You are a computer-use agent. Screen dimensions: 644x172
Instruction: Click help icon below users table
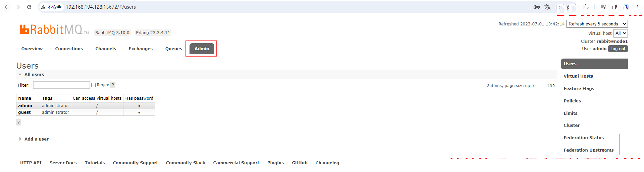(18, 122)
